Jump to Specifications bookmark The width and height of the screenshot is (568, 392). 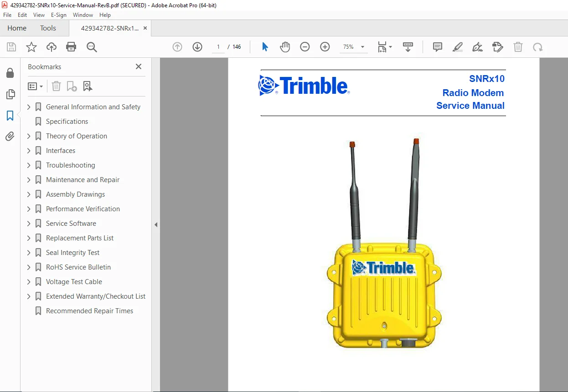(67, 122)
